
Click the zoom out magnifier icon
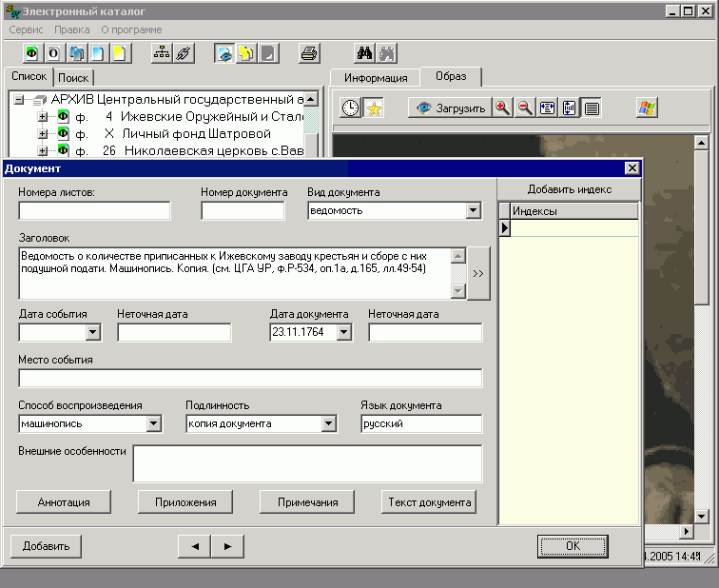[x=525, y=108]
